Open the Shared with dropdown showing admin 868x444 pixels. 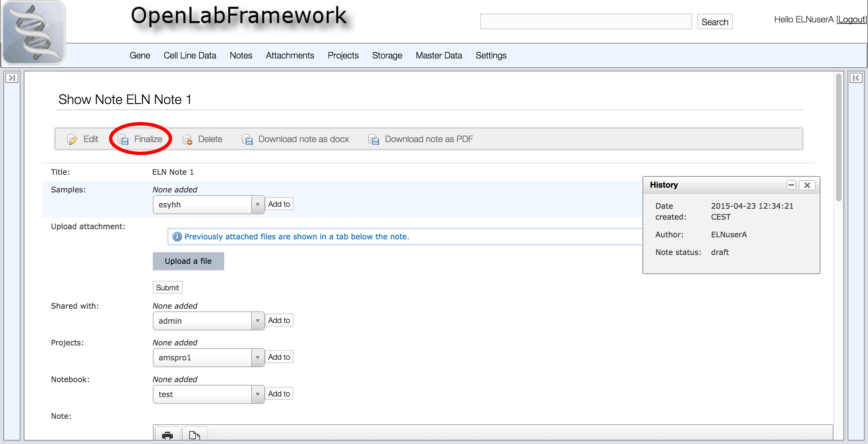pyautogui.click(x=257, y=321)
